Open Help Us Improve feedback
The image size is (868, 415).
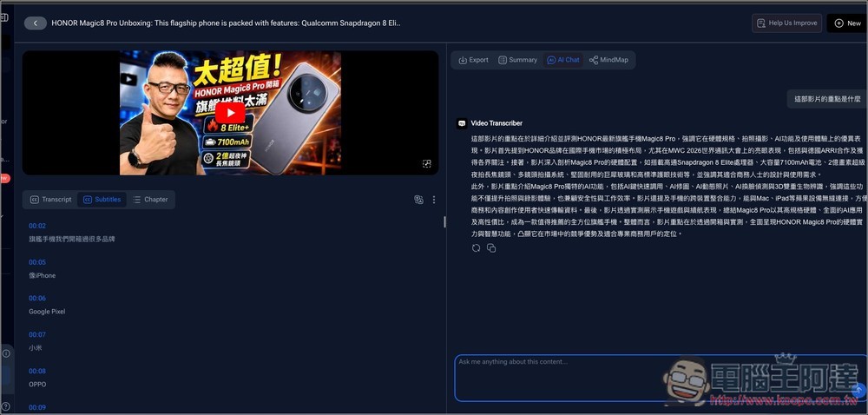[786, 23]
